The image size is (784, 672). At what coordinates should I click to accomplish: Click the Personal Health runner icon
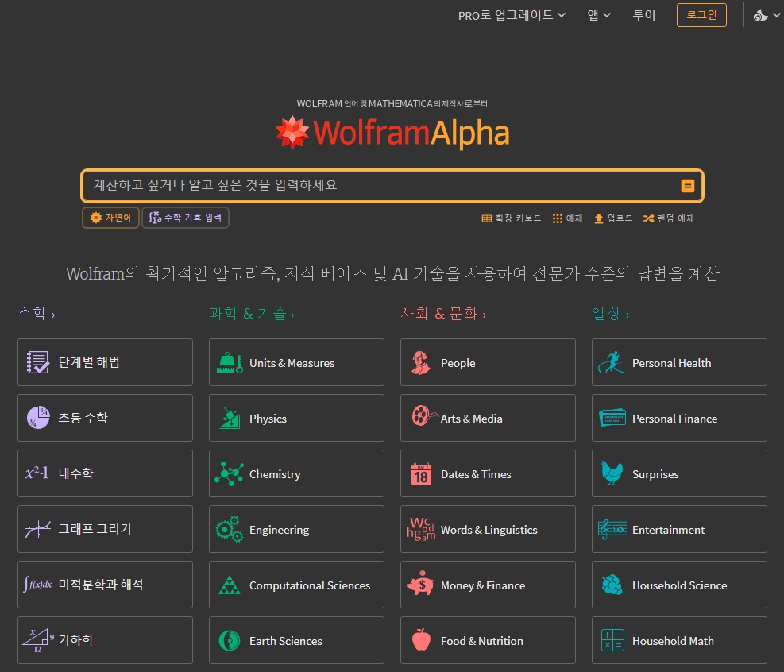[611, 362]
